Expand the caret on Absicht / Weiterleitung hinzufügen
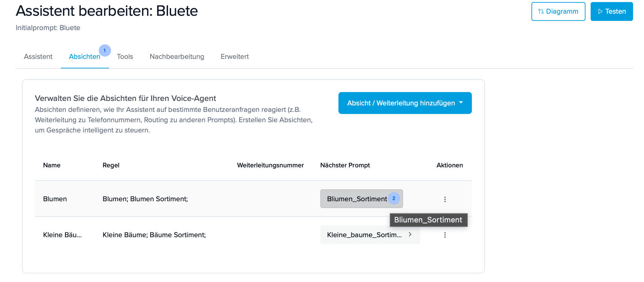This screenshot has width=644, height=282. pyautogui.click(x=461, y=103)
